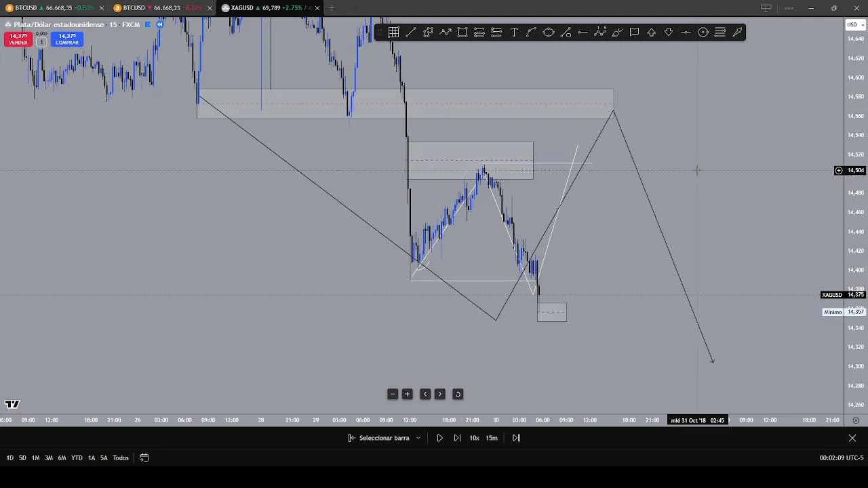Select the horizontal line drawing tool
The image size is (868, 488).
click(x=583, y=32)
